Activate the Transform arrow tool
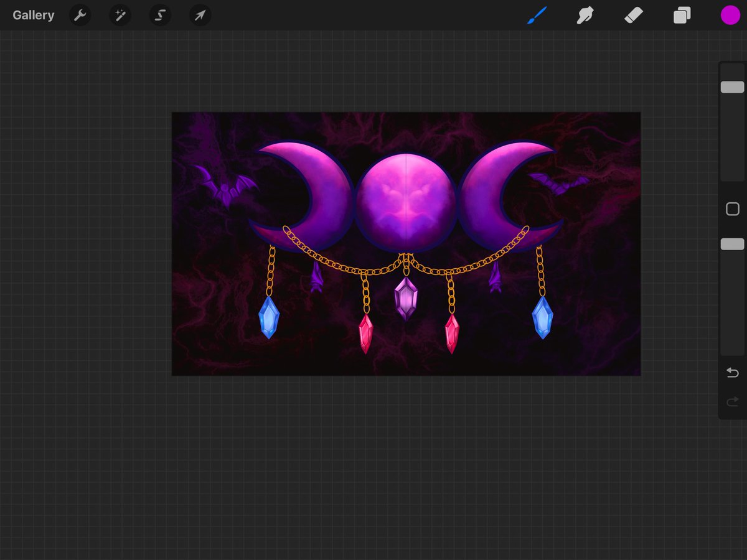This screenshot has width=747, height=560. click(200, 16)
